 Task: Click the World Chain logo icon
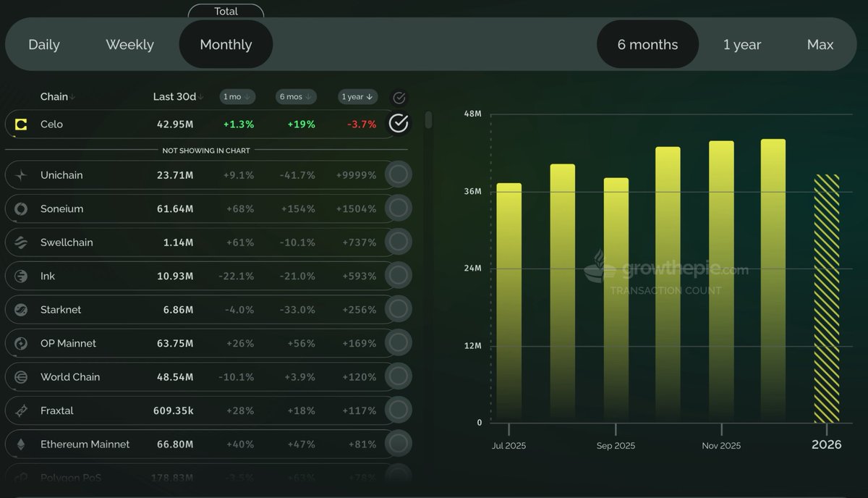coord(21,377)
